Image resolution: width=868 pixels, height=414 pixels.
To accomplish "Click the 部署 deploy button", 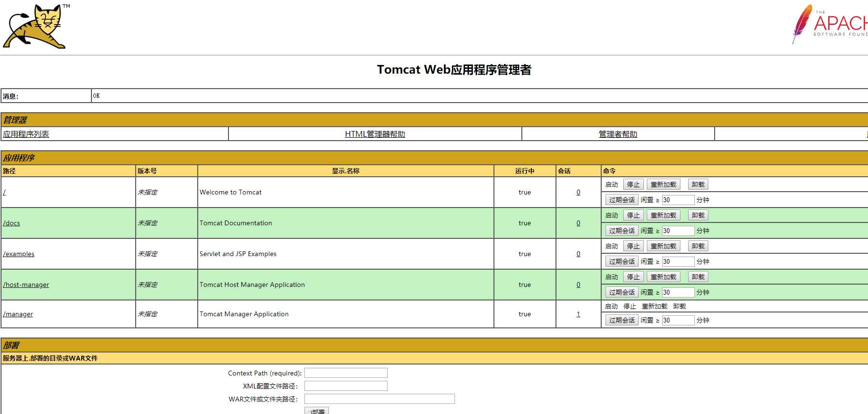I will tap(316, 411).
